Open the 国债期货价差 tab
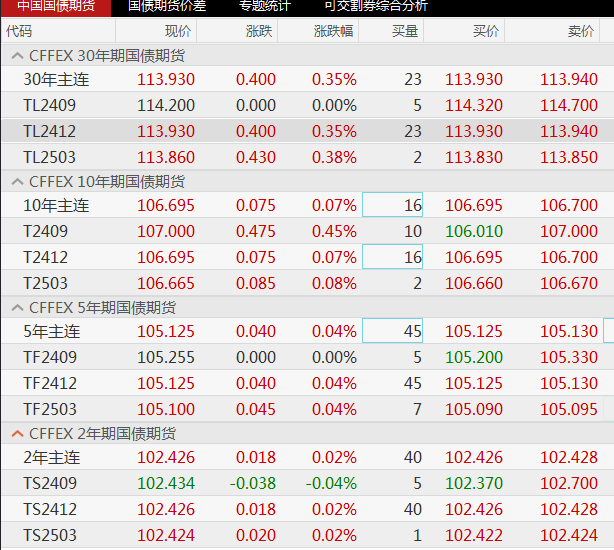 [167, 6]
